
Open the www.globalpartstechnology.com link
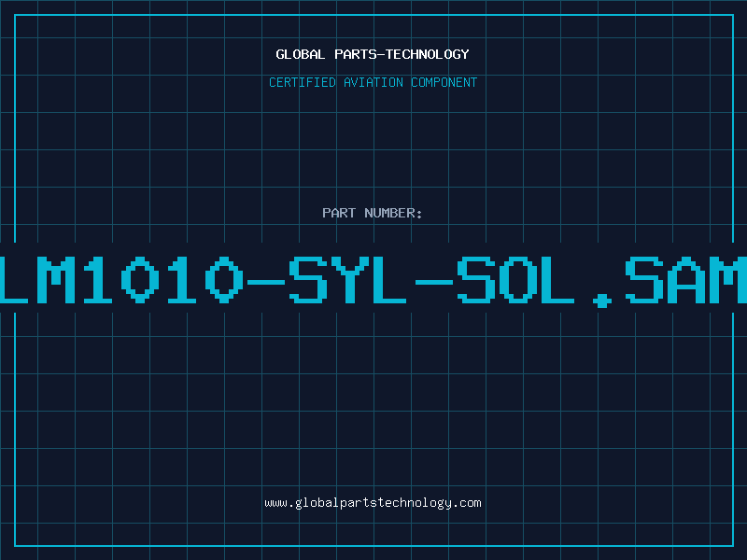coord(373,502)
